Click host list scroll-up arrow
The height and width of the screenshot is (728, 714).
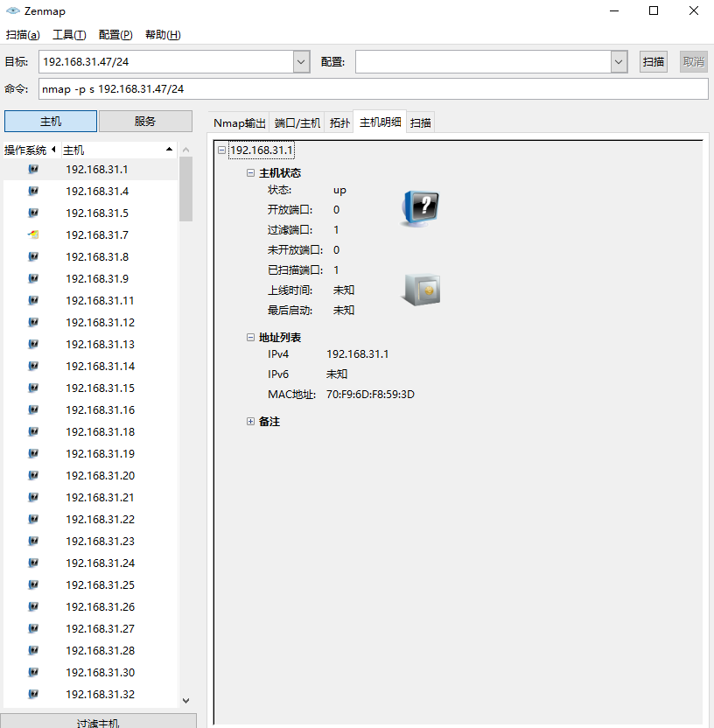point(185,150)
